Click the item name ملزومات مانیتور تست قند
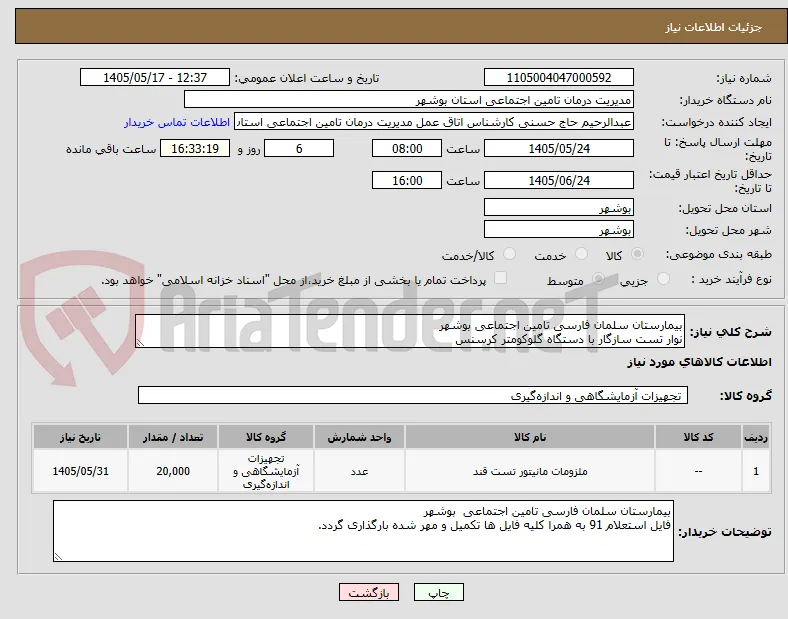Image resolution: width=788 pixels, height=619 pixels. click(x=530, y=471)
